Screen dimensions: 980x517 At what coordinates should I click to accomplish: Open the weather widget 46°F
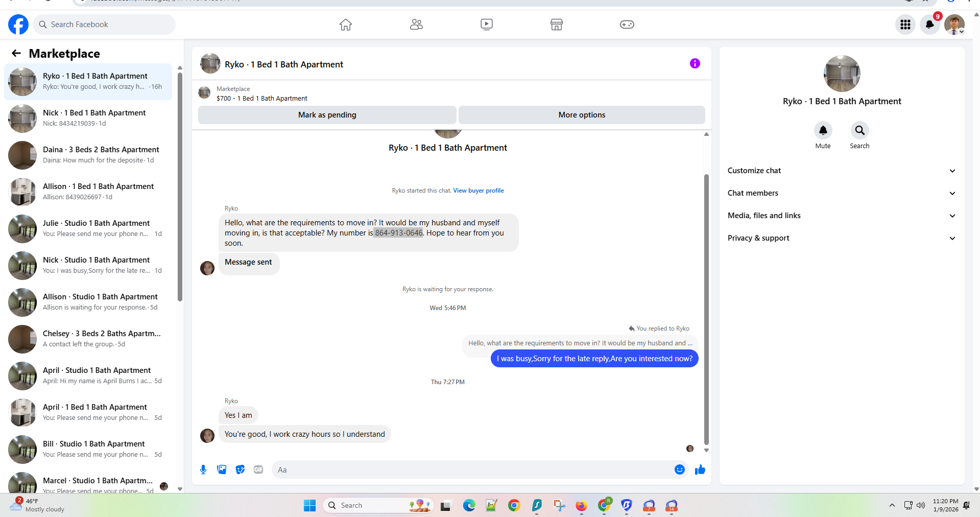click(38, 505)
